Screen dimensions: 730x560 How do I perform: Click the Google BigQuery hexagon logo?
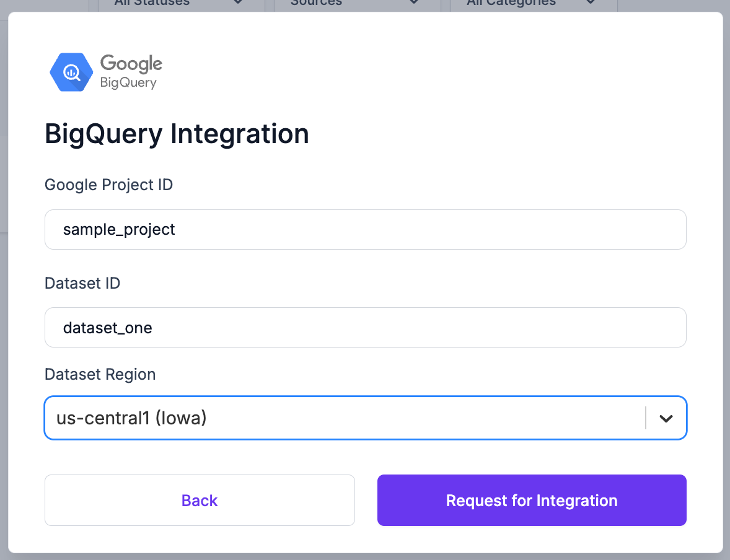pyautogui.click(x=71, y=72)
